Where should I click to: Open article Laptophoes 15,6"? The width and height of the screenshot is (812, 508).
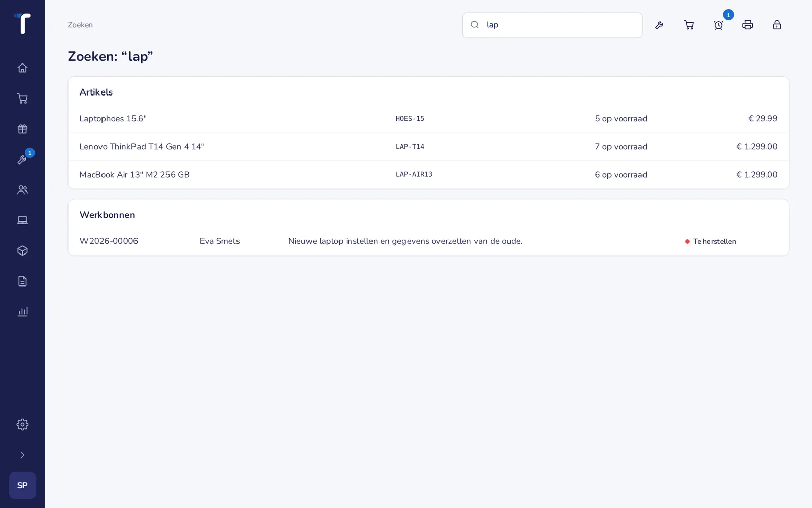pyautogui.click(x=428, y=119)
